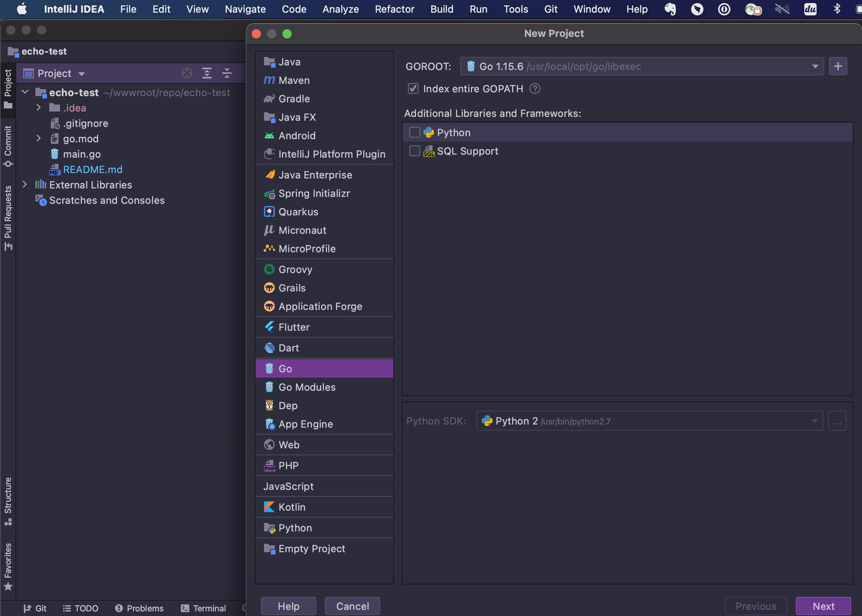The width and height of the screenshot is (862, 616).
Task: Click the Help button
Action: 289,606
